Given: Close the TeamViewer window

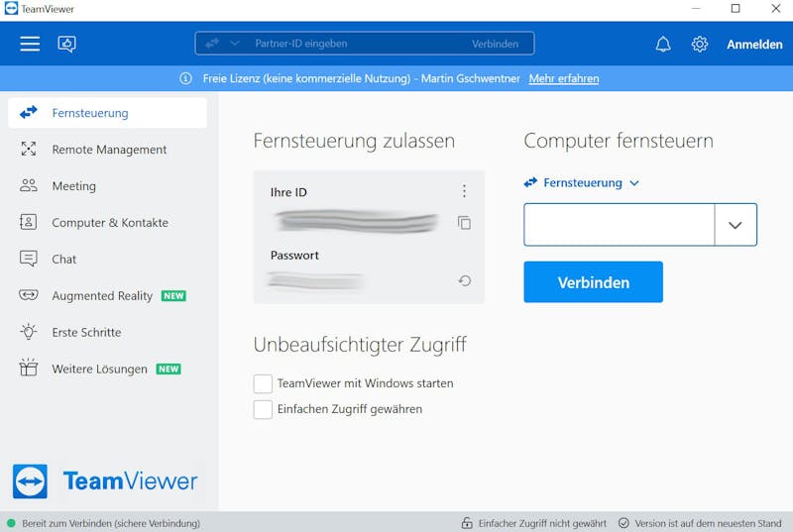Looking at the screenshot, I should click(776, 9).
